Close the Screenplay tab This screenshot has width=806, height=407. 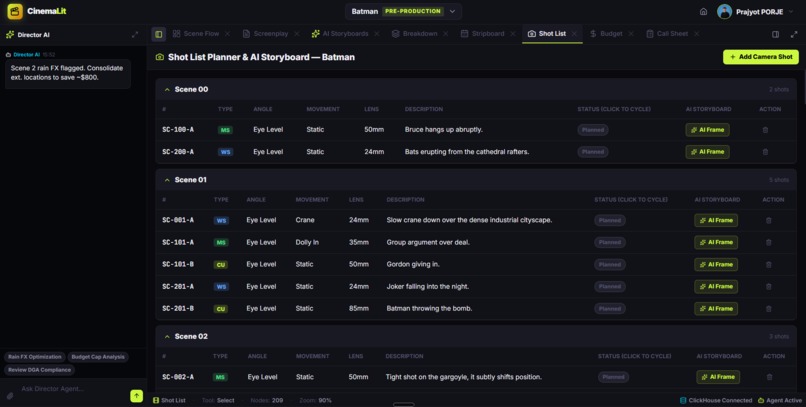297,34
